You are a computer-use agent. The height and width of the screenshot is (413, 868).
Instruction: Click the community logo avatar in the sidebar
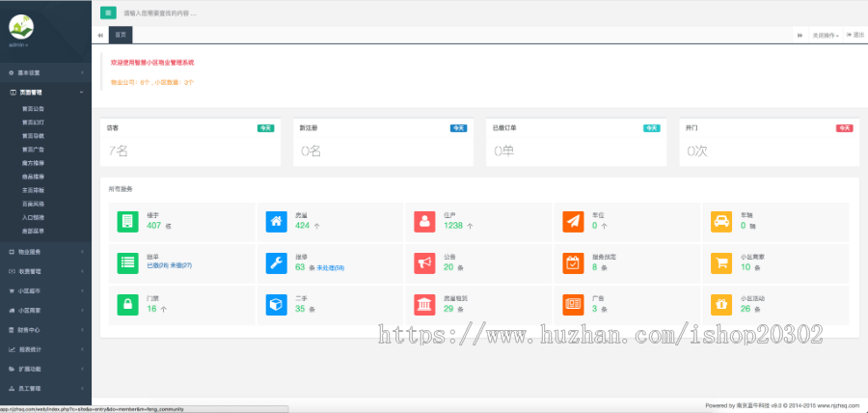[21, 27]
